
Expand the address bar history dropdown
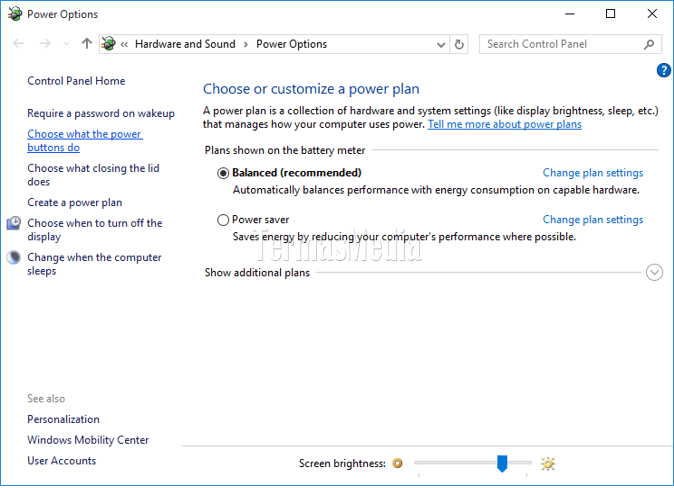point(441,44)
